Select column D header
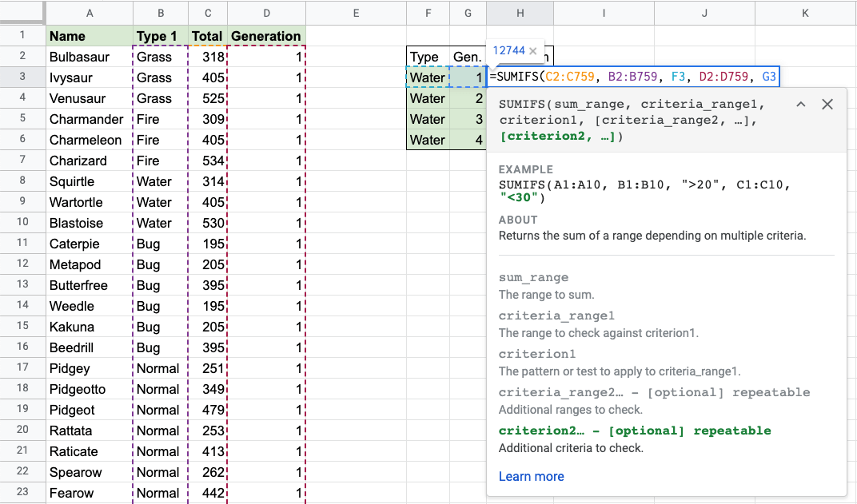 (x=266, y=12)
